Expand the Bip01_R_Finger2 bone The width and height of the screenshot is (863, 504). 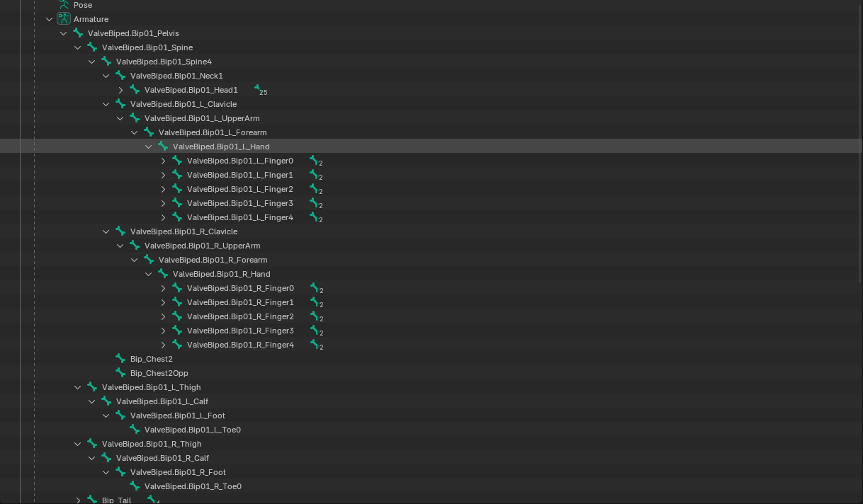click(x=163, y=316)
